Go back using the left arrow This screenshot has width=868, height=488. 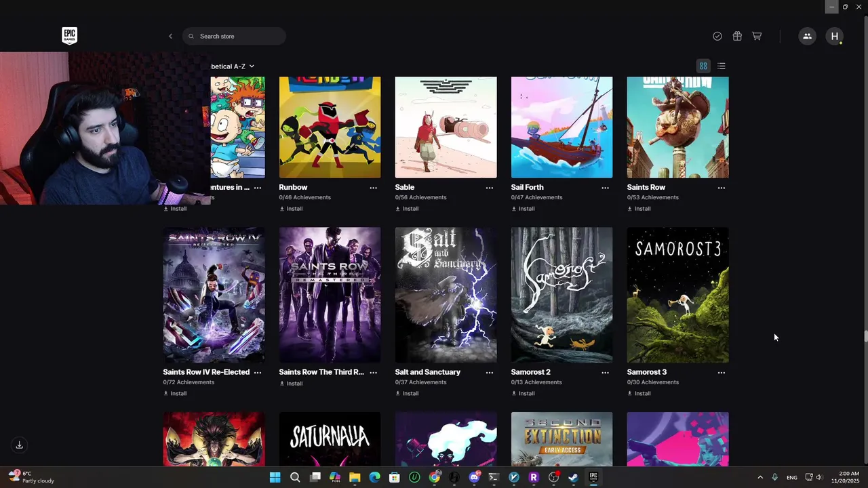[170, 36]
